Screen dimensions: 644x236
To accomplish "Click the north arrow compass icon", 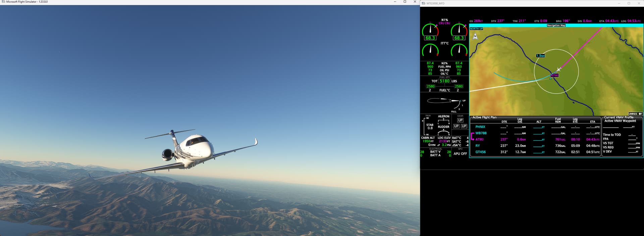I will (x=475, y=36).
